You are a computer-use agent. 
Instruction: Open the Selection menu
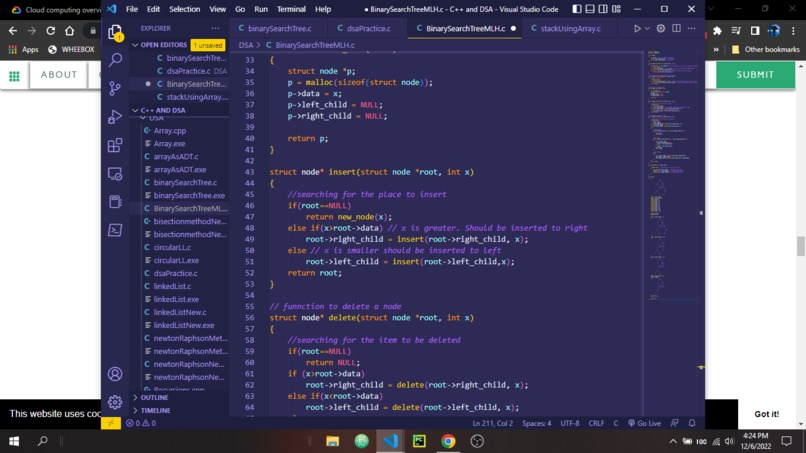click(185, 9)
